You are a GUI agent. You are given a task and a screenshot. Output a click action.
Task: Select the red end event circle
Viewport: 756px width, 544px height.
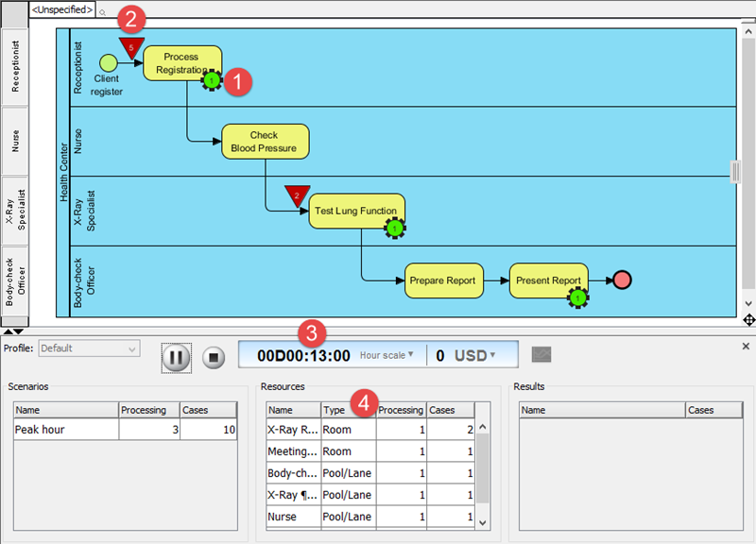(x=621, y=280)
